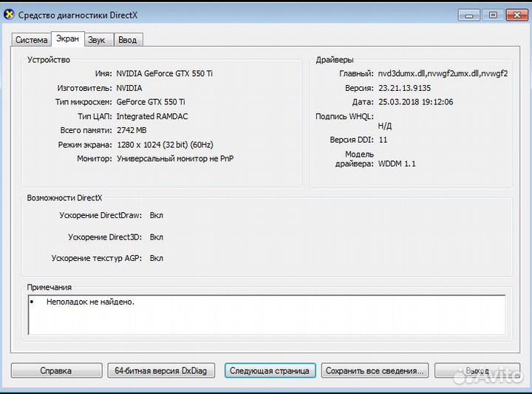Switch to the Система tab
The height and width of the screenshot is (394, 532).
[32, 40]
